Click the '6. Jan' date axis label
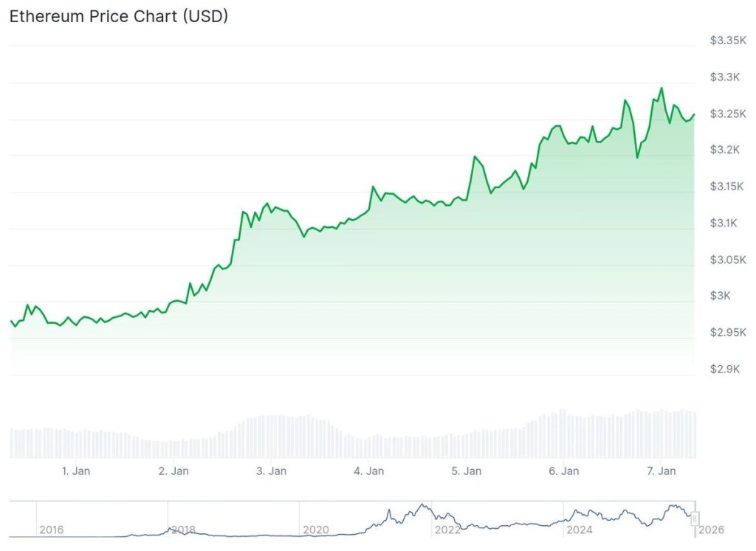This screenshot has width=756, height=551. (x=565, y=471)
